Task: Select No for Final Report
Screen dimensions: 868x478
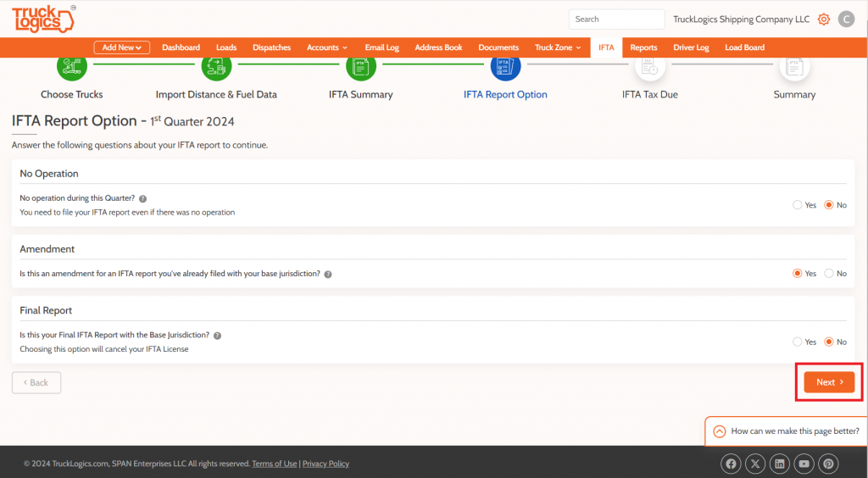Action: click(x=829, y=342)
